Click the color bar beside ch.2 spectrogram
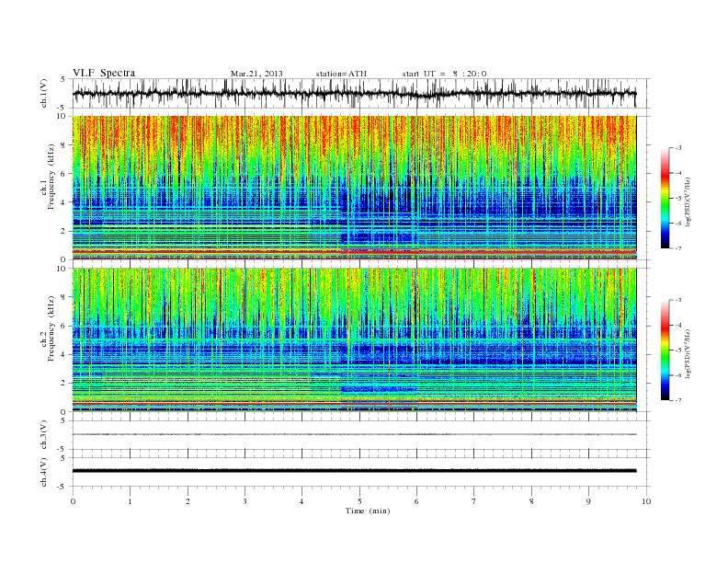728x563 pixels. pyautogui.click(x=665, y=350)
